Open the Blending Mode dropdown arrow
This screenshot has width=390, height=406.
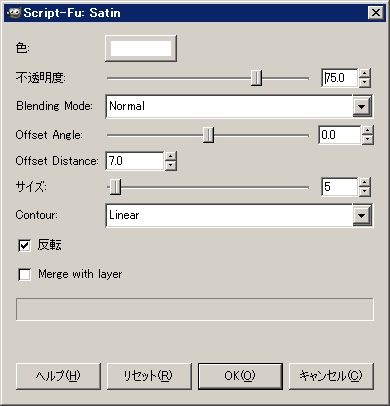click(362, 107)
